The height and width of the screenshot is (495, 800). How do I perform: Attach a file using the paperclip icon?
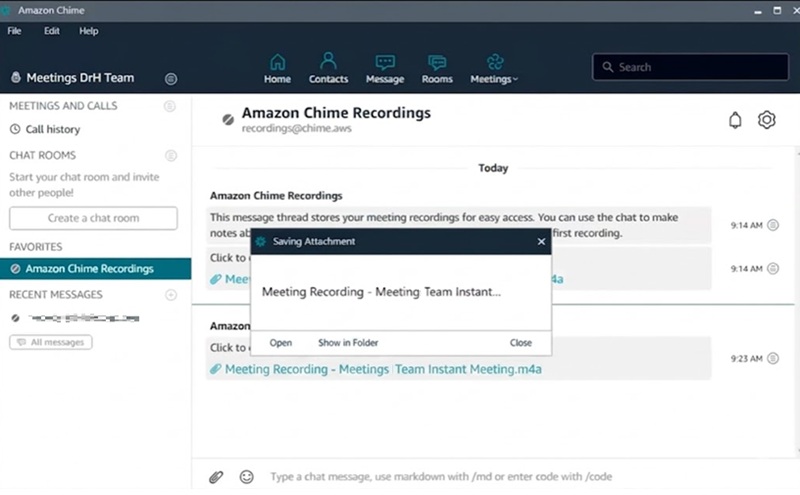click(x=216, y=477)
